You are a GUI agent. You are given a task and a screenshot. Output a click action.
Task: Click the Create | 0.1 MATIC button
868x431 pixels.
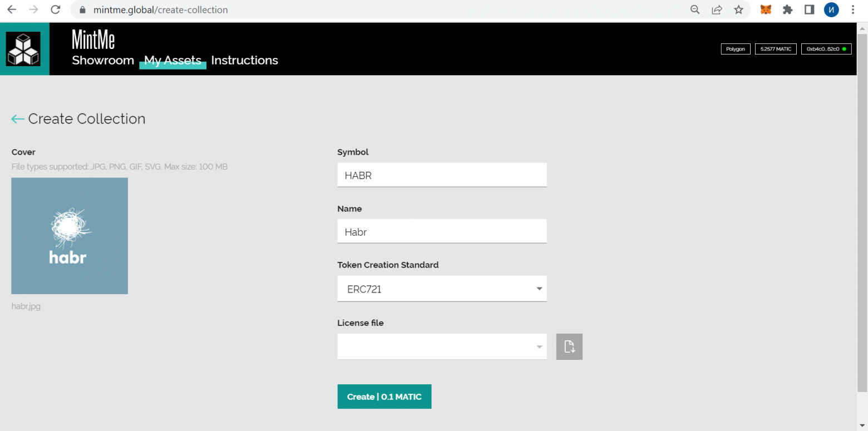[x=384, y=397]
